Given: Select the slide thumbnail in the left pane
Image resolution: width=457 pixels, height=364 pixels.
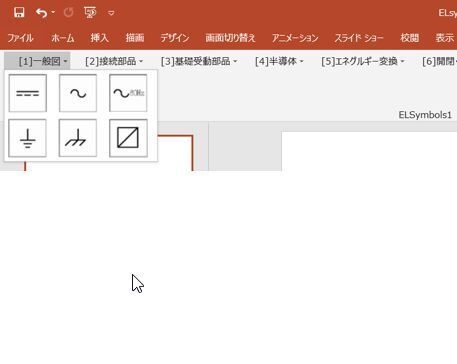Looking at the screenshot, I should pyautogui.click(x=175, y=153).
